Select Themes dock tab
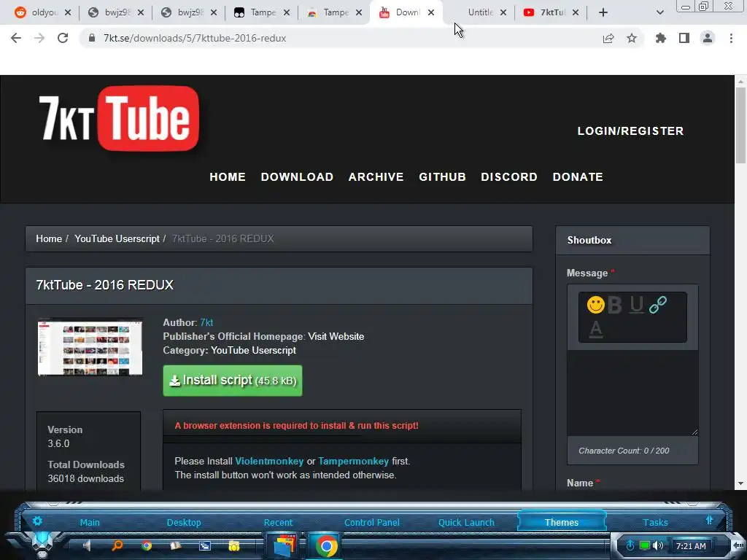Image resolution: width=747 pixels, height=560 pixels. tap(562, 521)
